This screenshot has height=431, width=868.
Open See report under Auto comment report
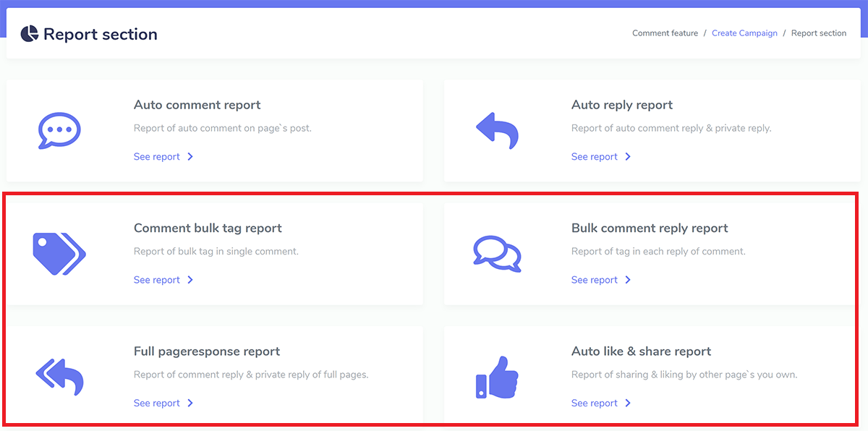click(157, 156)
